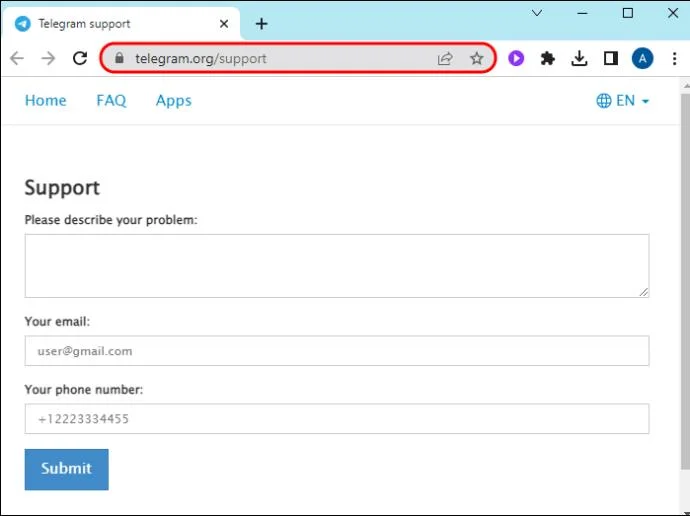
Task: Select the Telegram support tab
Action: click(x=121, y=24)
